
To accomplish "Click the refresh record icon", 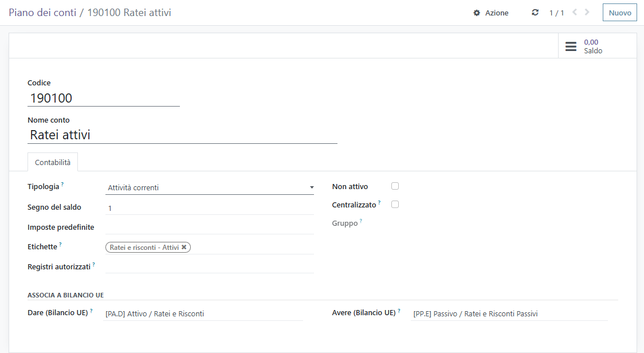I will click(x=535, y=13).
